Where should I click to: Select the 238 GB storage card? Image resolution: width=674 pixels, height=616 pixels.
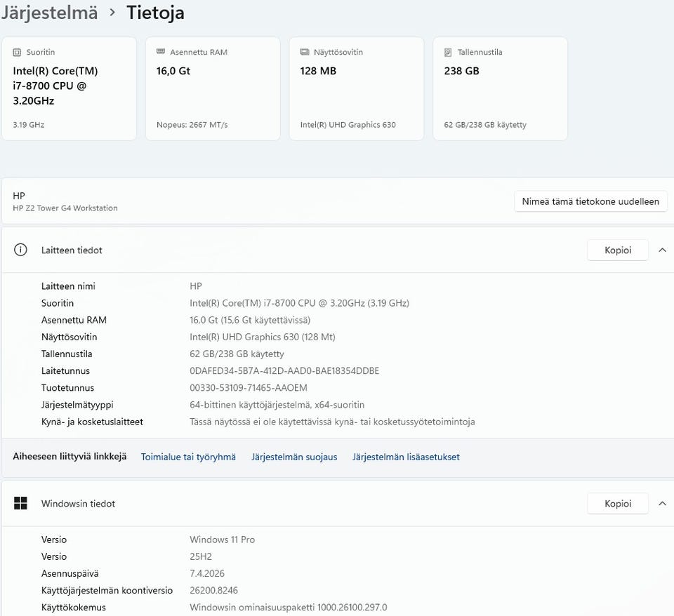501,89
